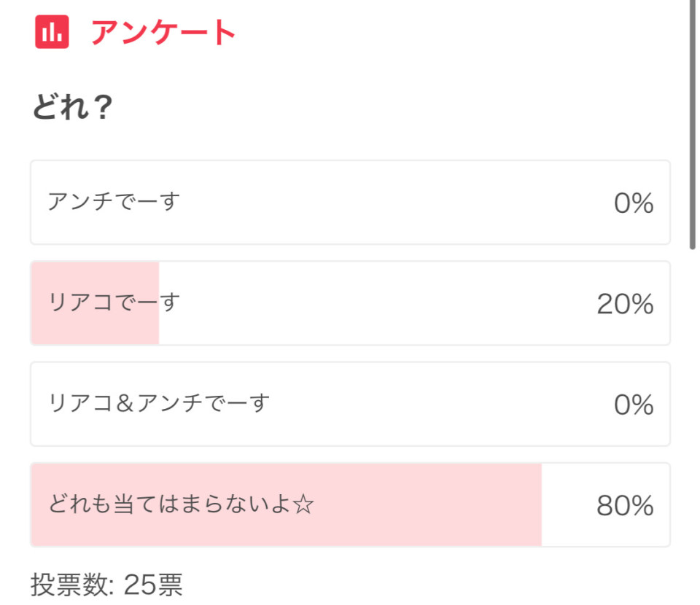Image resolution: width=700 pixels, height=605 pixels.
Task: Click the 20% result for リアコでーす
Action: (x=625, y=304)
